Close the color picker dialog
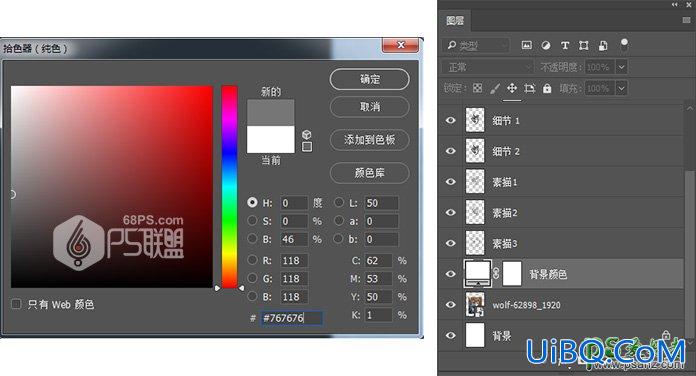The image size is (696, 376). [400, 45]
